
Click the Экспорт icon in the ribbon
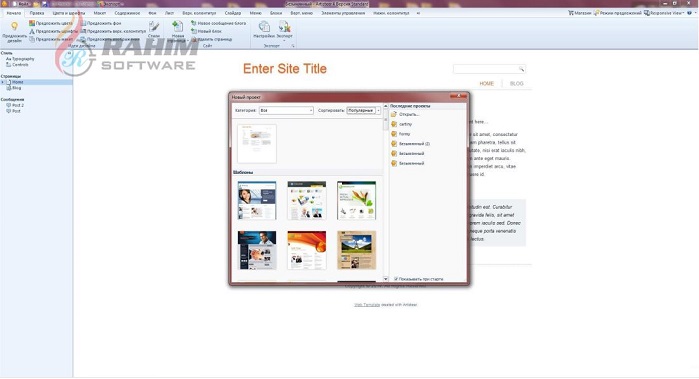[284, 27]
